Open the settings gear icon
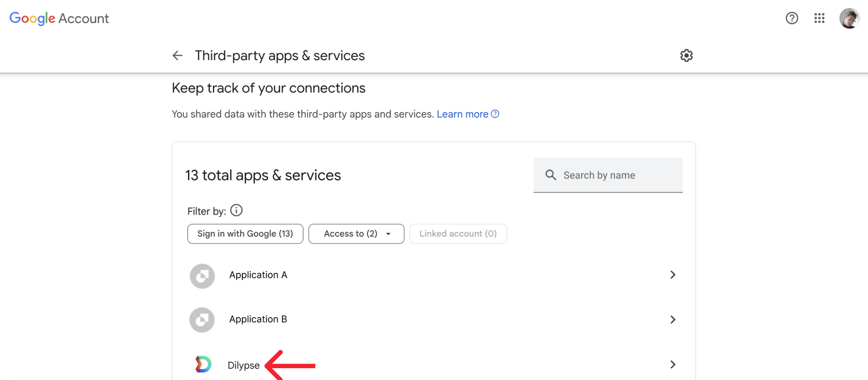This screenshot has width=868, height=380. (686, 56)
